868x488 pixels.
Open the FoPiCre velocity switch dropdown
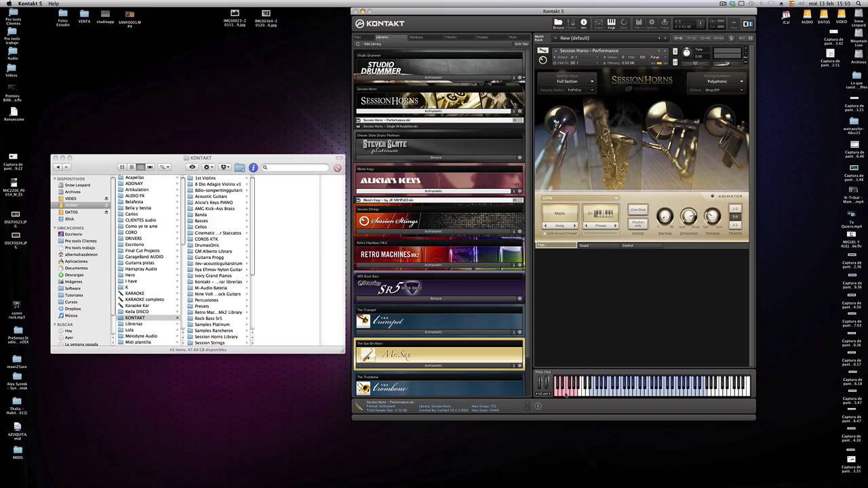[x=580, y=90]
